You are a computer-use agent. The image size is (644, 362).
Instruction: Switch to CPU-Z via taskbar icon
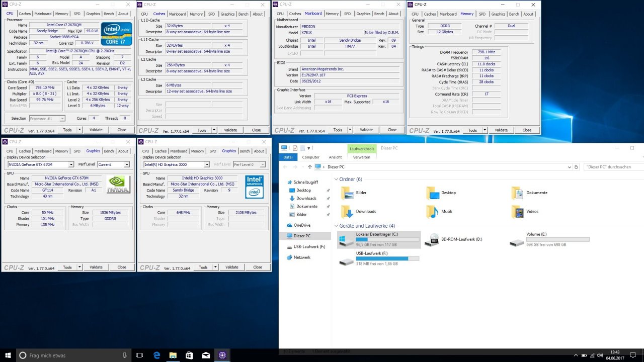pyautogui.click(x=222, y=355)
